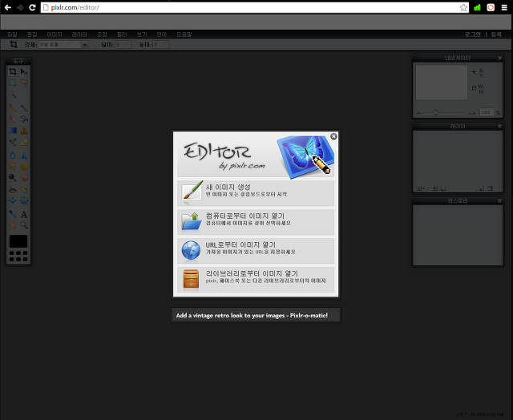
Task: Click the Navigator zoom-out small mountain icon
Action: 418,113
